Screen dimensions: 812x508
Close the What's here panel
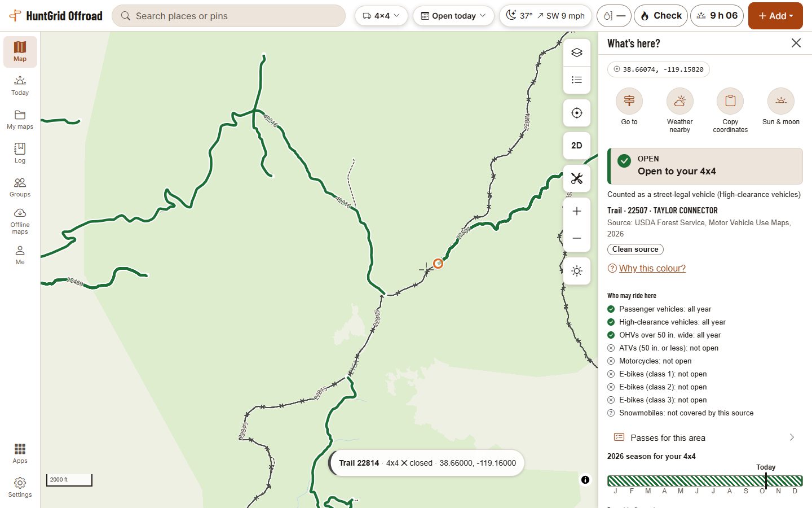(x=796, y=43)
